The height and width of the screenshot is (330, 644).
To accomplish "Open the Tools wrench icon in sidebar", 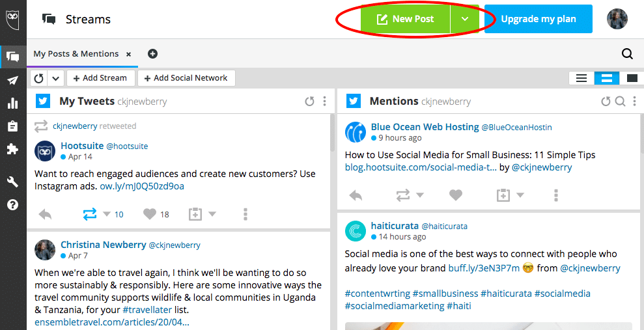I will click(x=12, y=182).
